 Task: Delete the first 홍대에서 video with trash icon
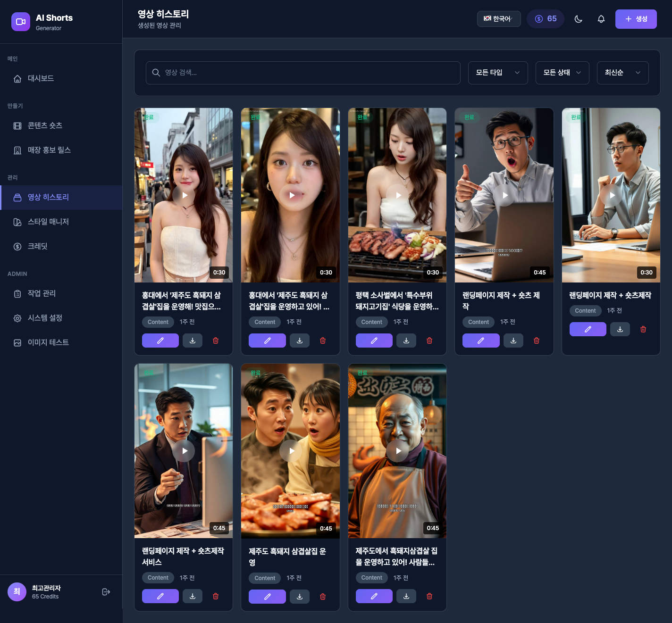pyautogui.click(x=216, y=341)
